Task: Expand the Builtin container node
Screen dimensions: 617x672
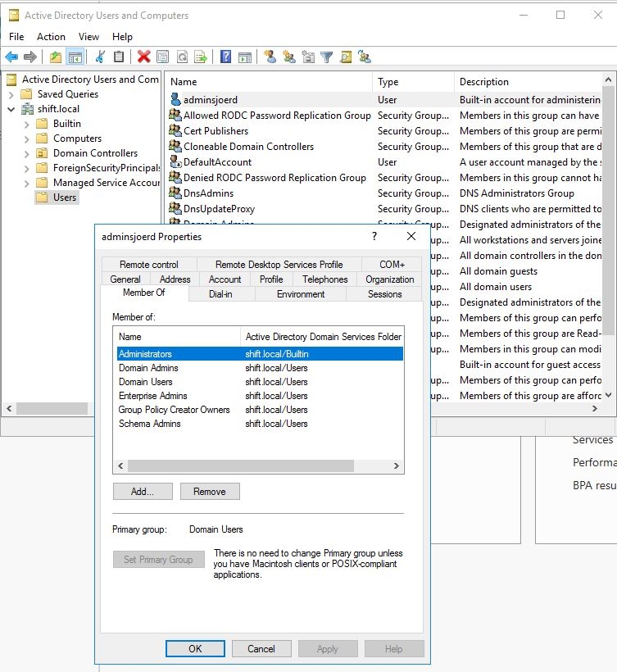Action: click(x=26, y=125)
